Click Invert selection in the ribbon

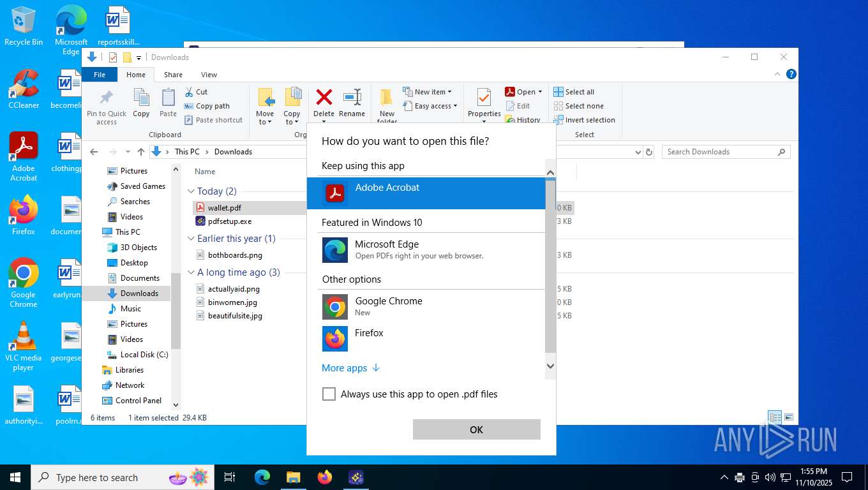pyautogui.click(x=584, y=120)
